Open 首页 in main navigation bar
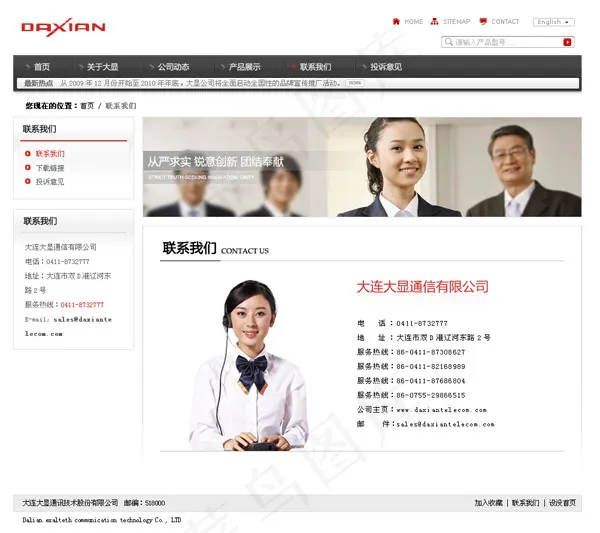600x533 pixels. 41,67
